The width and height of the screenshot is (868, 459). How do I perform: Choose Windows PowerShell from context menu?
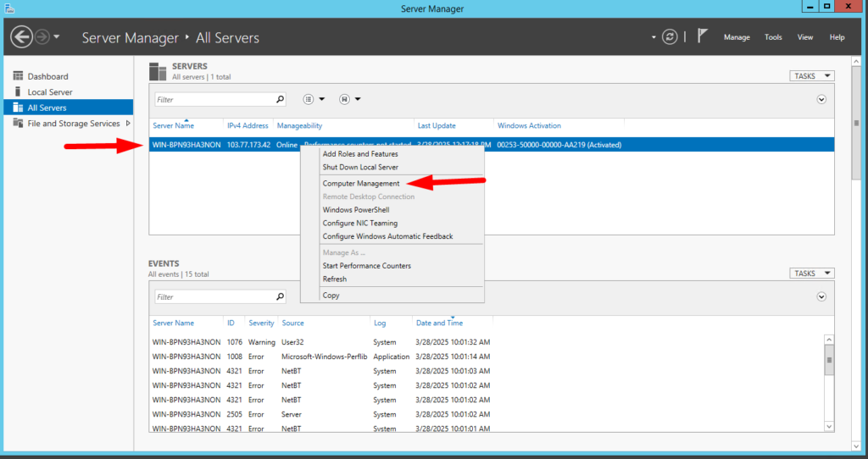356,209
